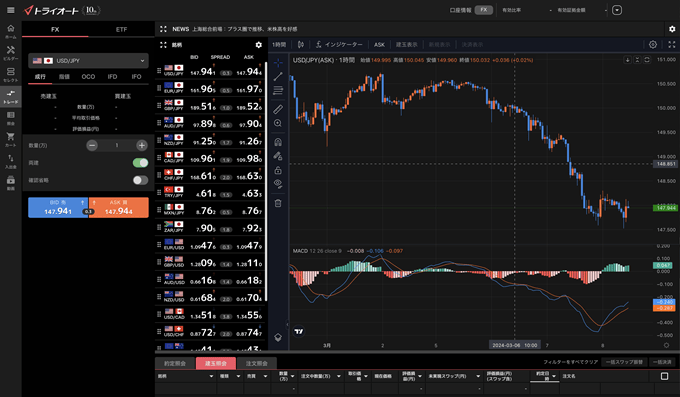
Task: Toggle the 両建 switch
Action: 140,163
